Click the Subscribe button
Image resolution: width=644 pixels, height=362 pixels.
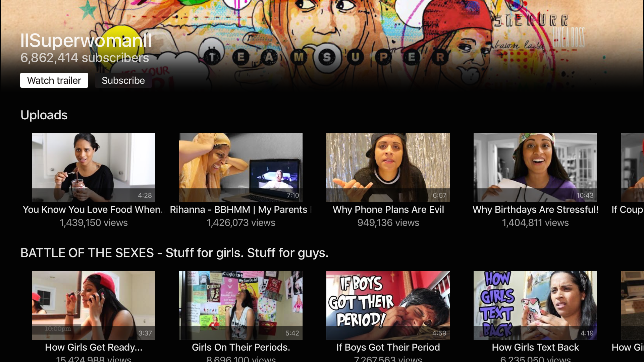tap(123, 80)
